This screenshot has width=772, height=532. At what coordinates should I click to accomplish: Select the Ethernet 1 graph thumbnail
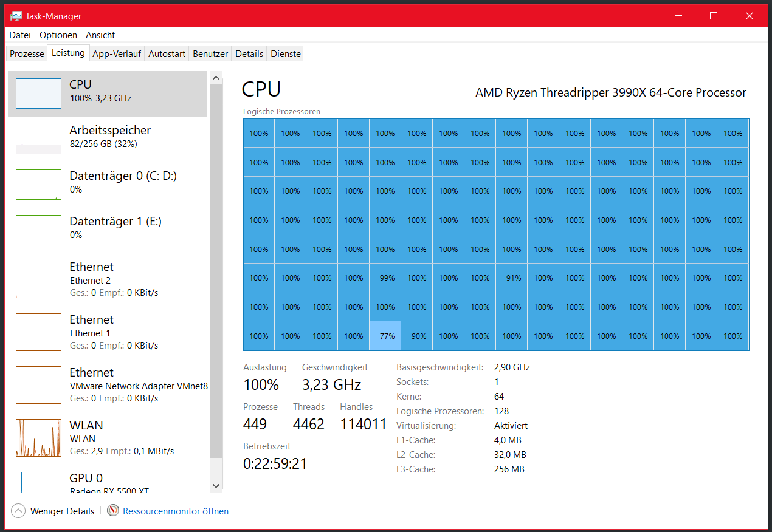click(38, 332)
